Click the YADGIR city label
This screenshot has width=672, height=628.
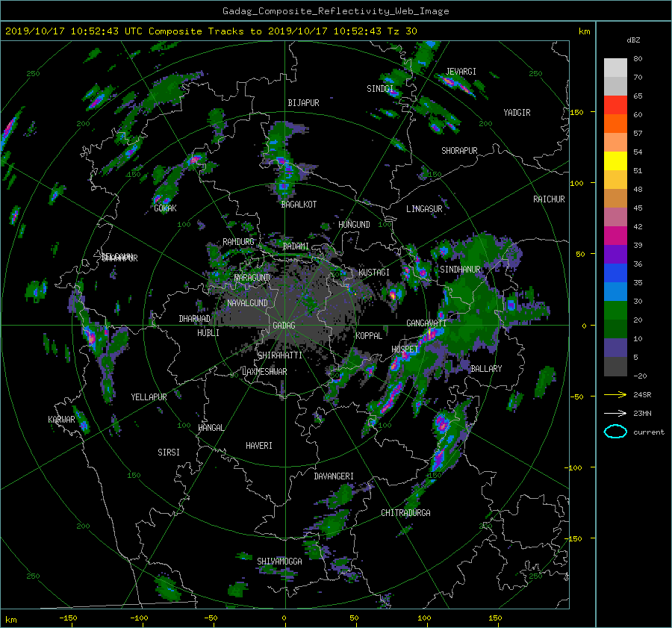pos(517,113)
